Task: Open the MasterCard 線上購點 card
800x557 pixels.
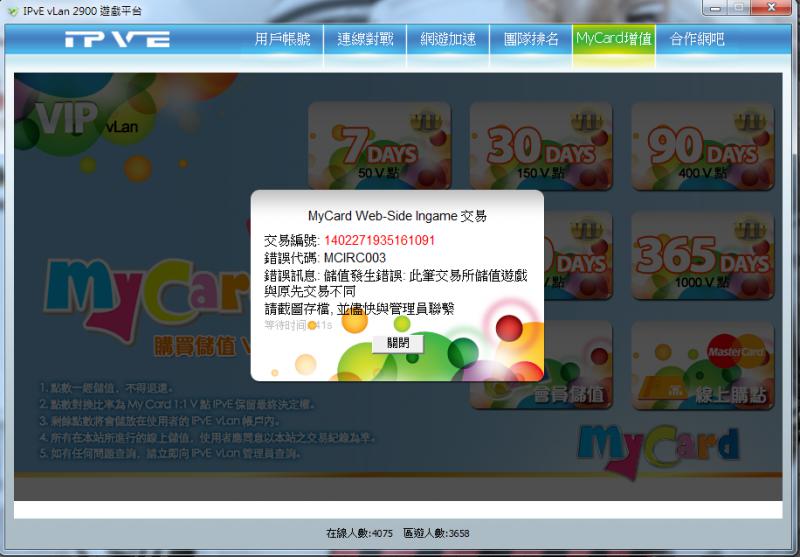Action: (x=703, y=365)
